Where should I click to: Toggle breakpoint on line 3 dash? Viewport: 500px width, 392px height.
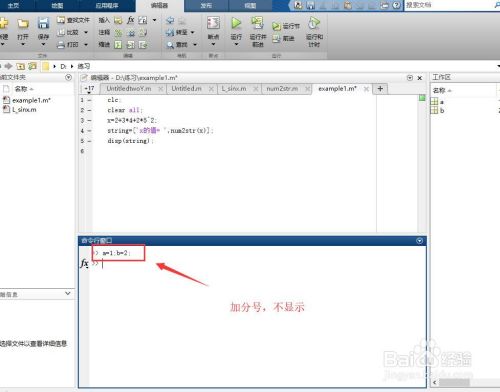pyautogui.click(x=89, y=120)
